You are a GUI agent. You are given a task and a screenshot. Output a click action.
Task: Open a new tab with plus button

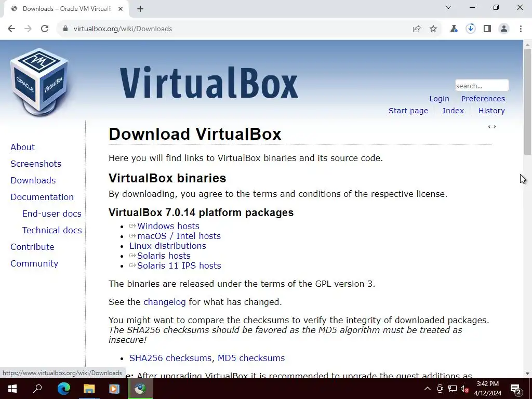point(140,9)
